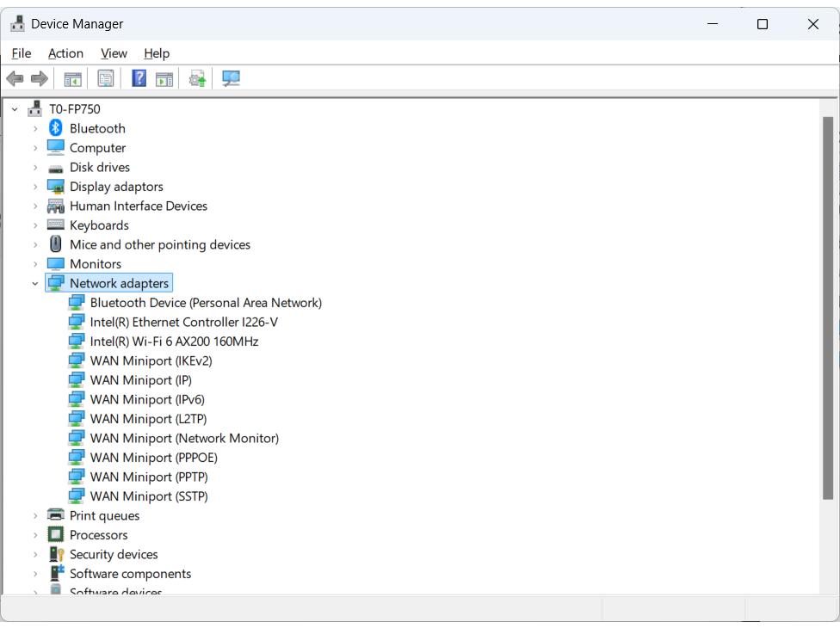Click the blue Help question mark icon
840x628 pixels.
[x=139, y=78]
